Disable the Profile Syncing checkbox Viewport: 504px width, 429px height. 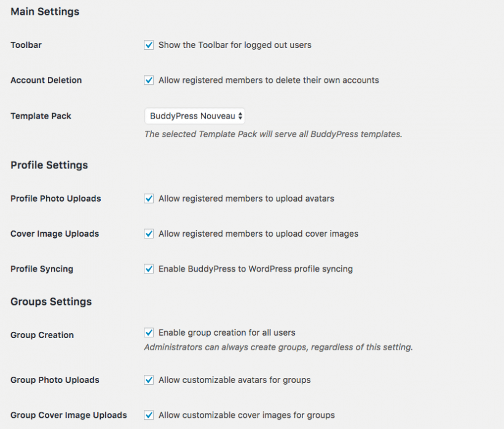click(x=149, y=269)
